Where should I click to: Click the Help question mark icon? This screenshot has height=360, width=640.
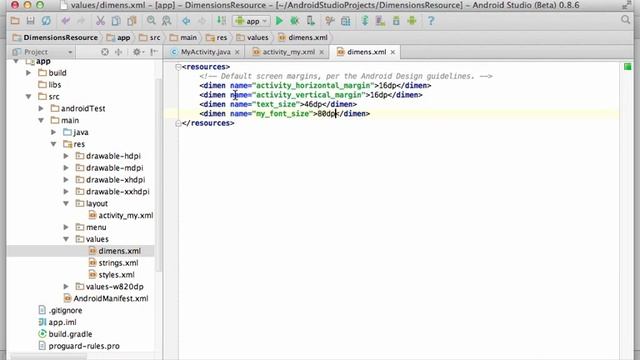tap(431, 21)
